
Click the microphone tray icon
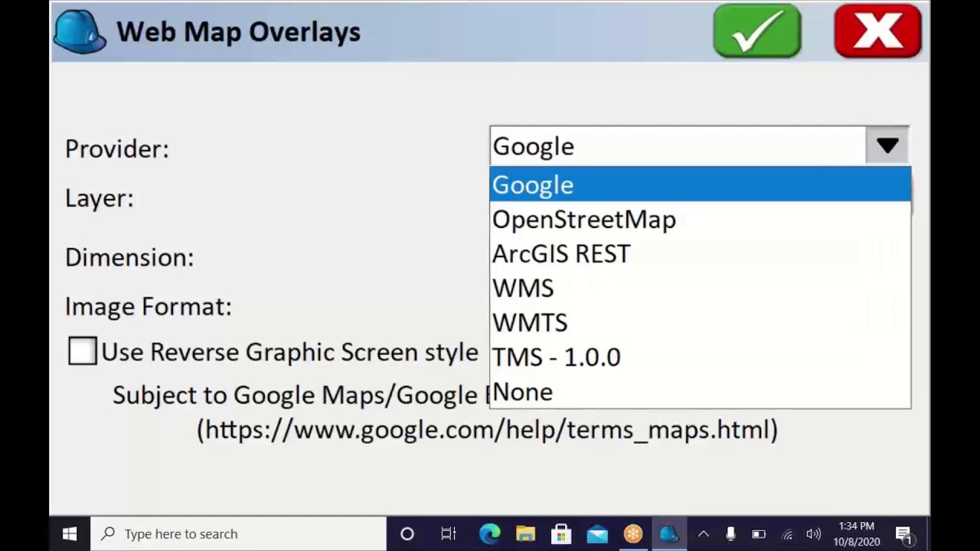click(x=730, y=534)
